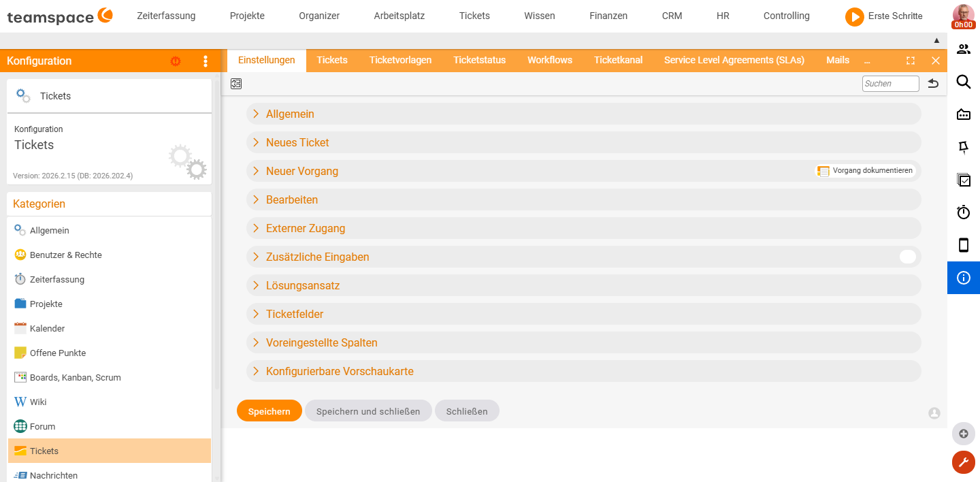The image size is (980, 482).
Task: Toggle the Zusätzliche Eingaben switch
Action: click(907, 257)
